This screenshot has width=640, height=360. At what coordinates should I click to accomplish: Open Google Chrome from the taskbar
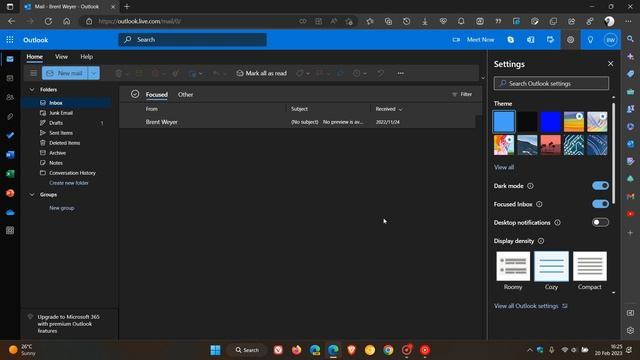click(388, 350)
